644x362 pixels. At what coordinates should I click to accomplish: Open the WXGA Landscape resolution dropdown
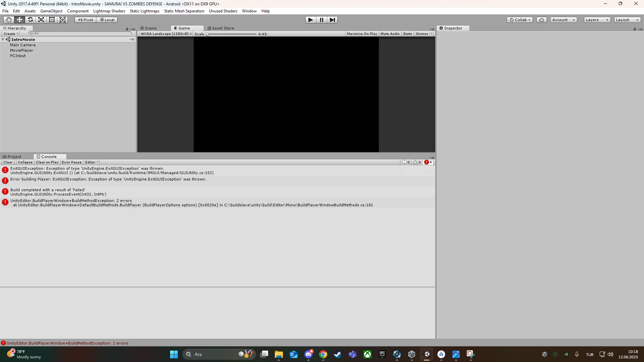coord(166,34)
